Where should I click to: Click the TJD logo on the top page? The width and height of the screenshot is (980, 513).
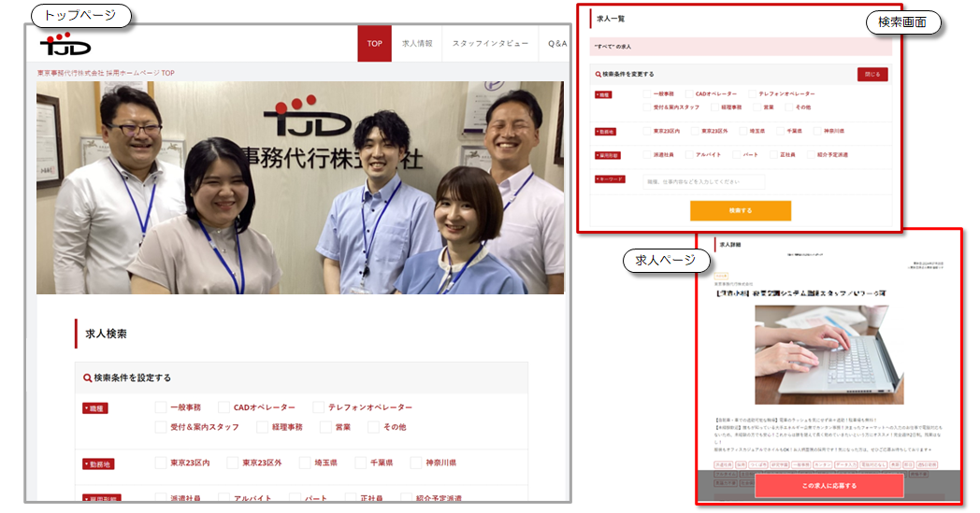pyautogui.click(x=65, y=44)
